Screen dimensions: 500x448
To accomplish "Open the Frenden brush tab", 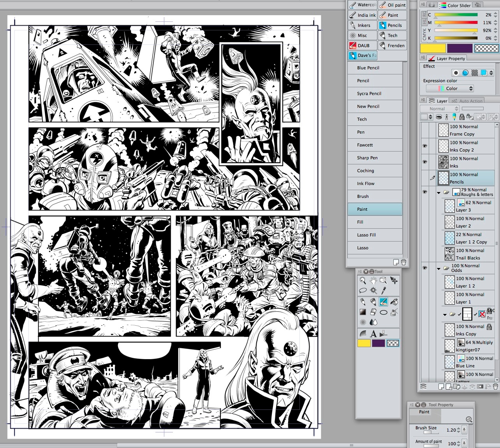I will point(393,45).
